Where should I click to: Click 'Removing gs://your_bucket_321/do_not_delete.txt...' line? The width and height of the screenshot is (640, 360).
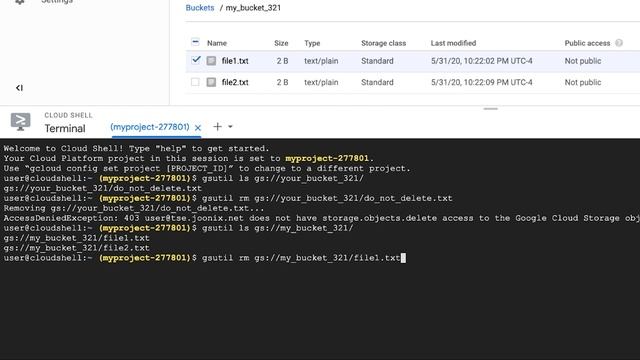(134, 208)
